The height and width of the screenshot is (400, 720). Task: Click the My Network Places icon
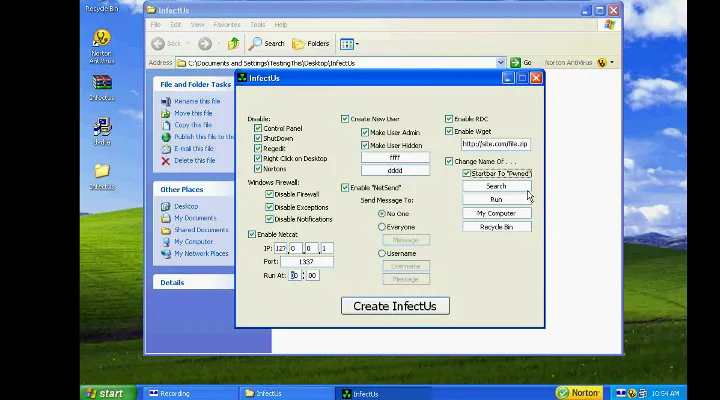coord(166,254)
